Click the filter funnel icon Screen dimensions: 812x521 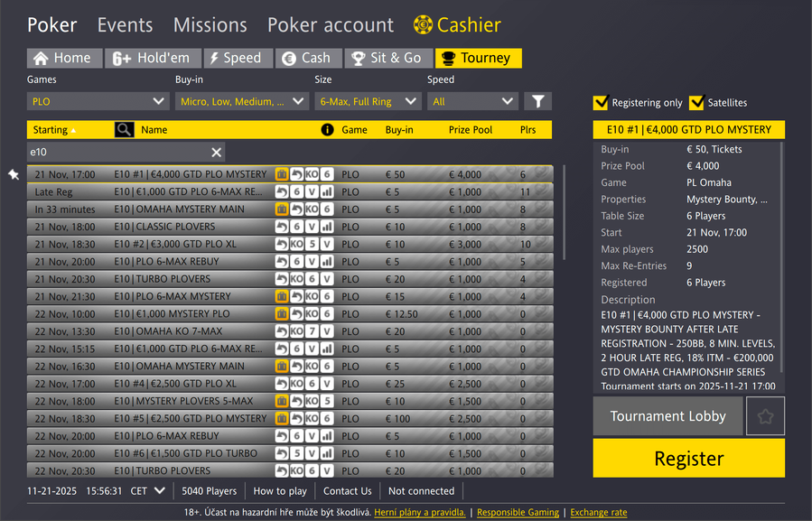pos(537,102)
